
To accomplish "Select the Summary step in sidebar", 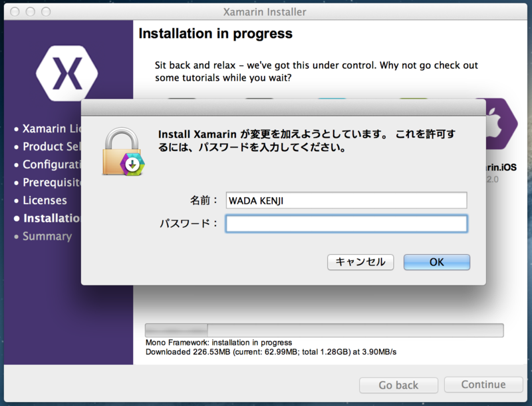I will tap(47, 236).
